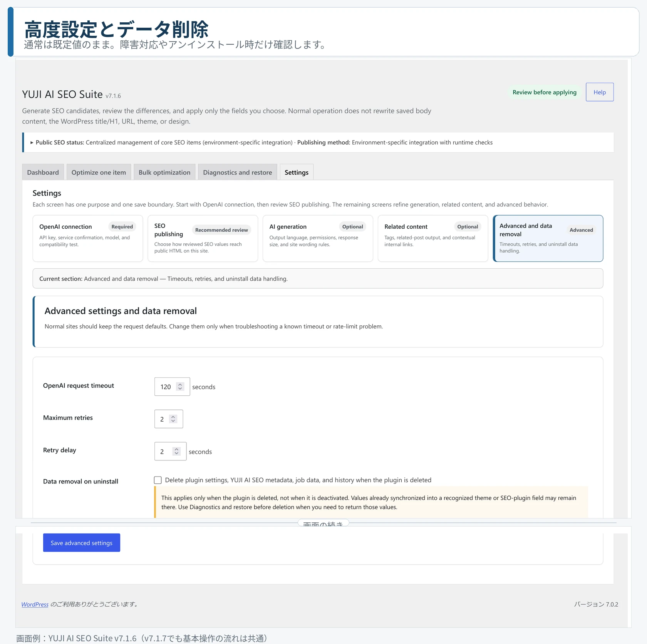The width and height of the screenshot is (647, 644).
Task: Open the Bulk optimization tab
Action: click(164, 172)
